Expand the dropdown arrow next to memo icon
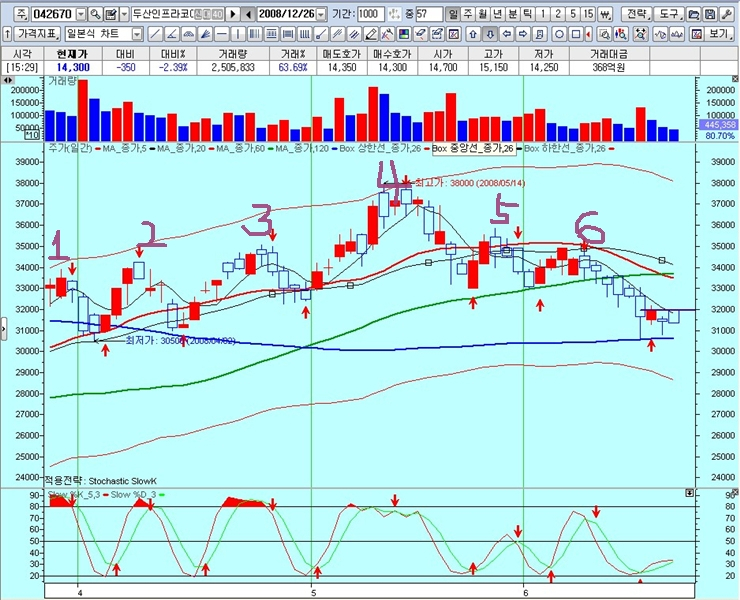Viewport: 740px width, 600px height. coord(124,15)
